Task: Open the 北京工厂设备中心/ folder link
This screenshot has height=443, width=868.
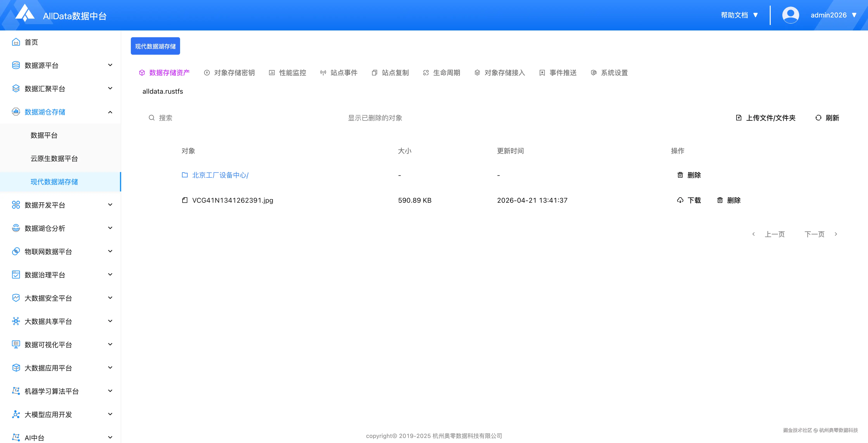Action: pos(220,175)
